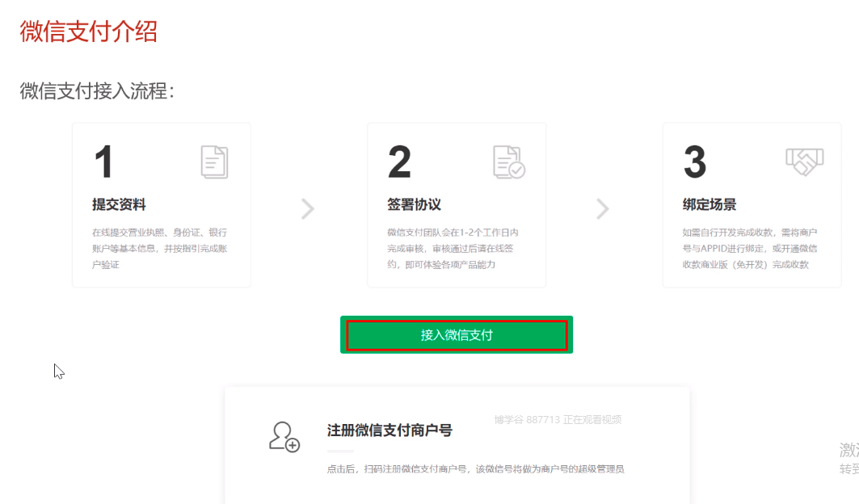Select the 绑定场景 step heading

pyautogui.click(x=709, y=204)
